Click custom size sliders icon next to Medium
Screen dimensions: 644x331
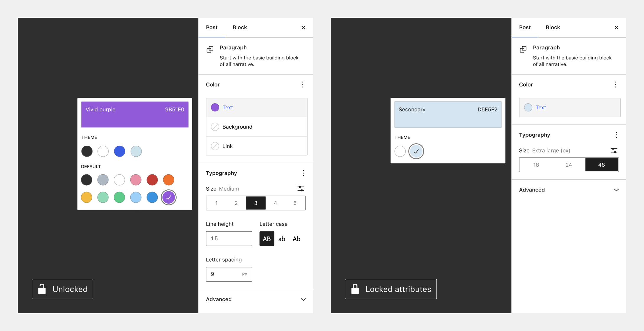pos(301,189)
